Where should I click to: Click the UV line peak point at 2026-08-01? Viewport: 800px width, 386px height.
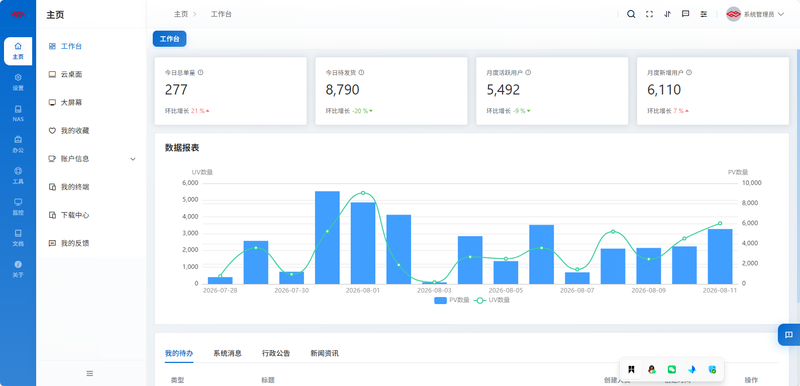[363, 193]
